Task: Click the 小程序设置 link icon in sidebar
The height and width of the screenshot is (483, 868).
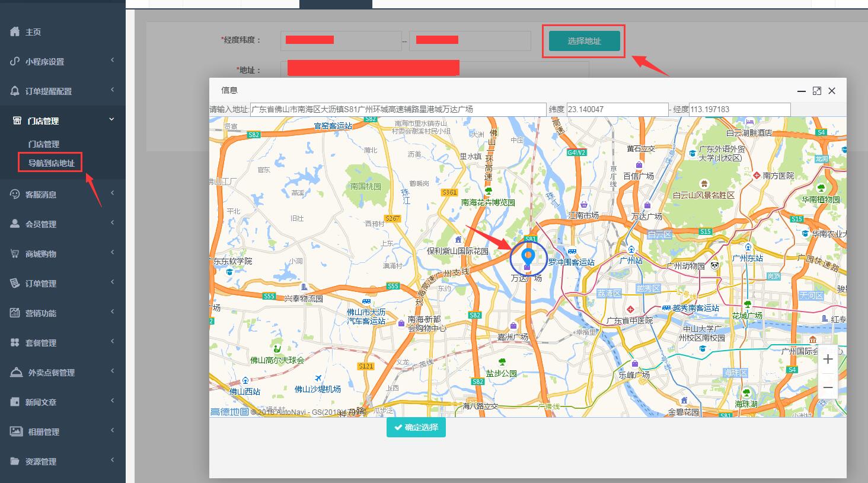Action: click(x=15, y=61)
